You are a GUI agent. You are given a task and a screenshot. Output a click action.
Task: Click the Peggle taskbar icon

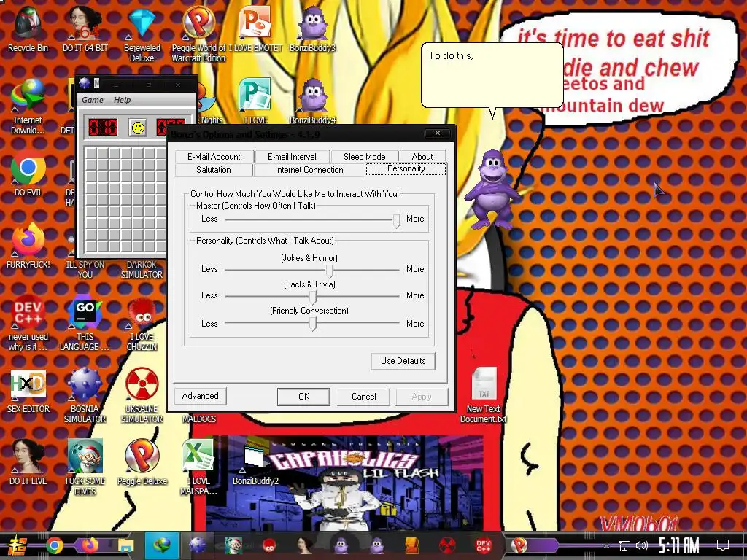point(519,545)
